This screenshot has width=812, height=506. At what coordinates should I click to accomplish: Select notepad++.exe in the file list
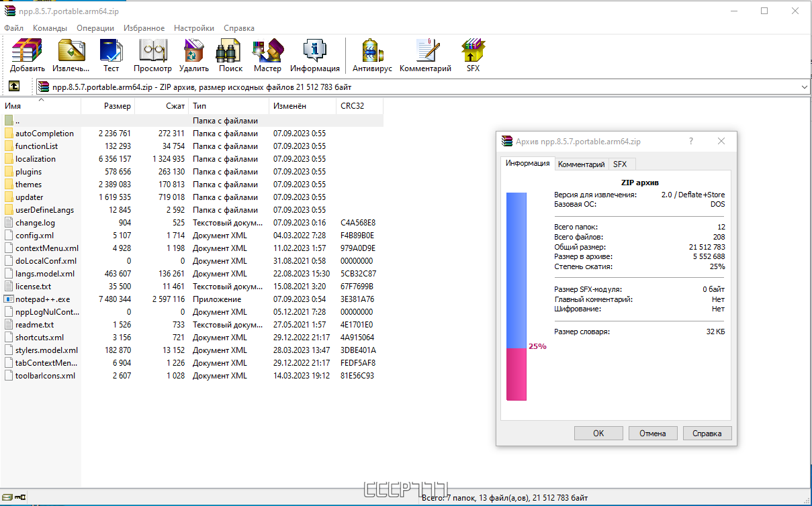pos(43,299)
